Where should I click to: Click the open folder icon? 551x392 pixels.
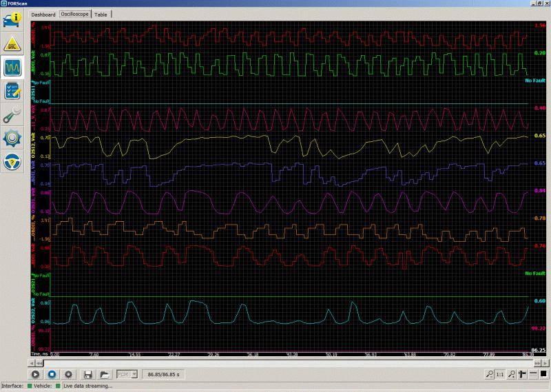point(104,374)
